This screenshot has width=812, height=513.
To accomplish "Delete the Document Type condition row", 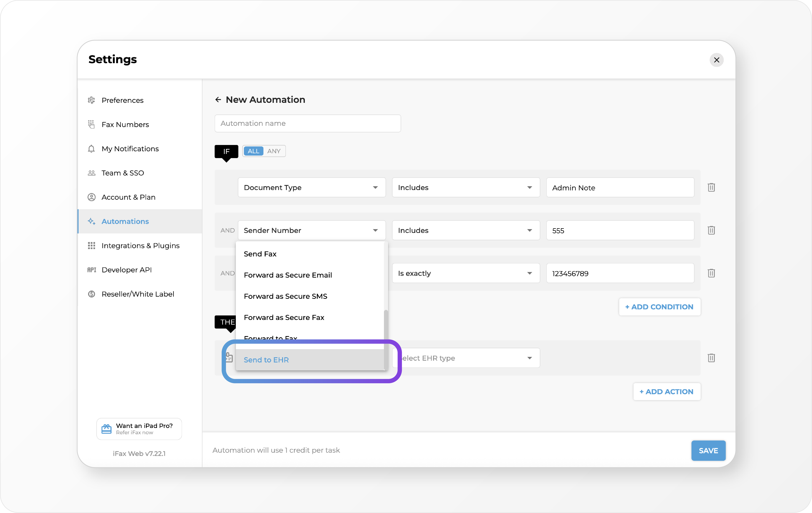I will 711,187.
